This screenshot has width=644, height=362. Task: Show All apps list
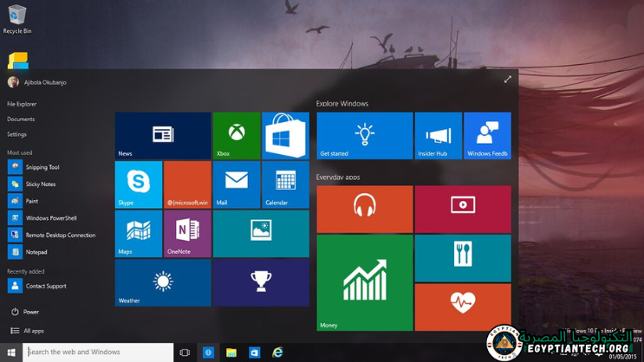[27, 331]
